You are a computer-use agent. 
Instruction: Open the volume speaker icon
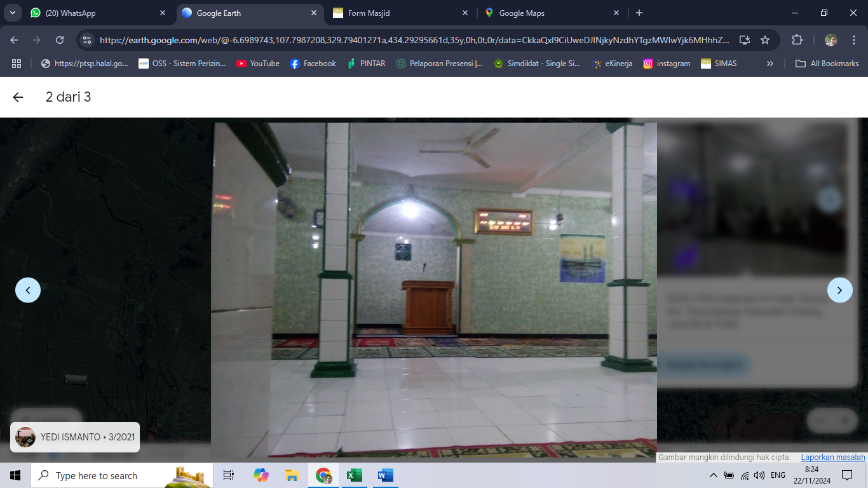click(x=759, y=475)
